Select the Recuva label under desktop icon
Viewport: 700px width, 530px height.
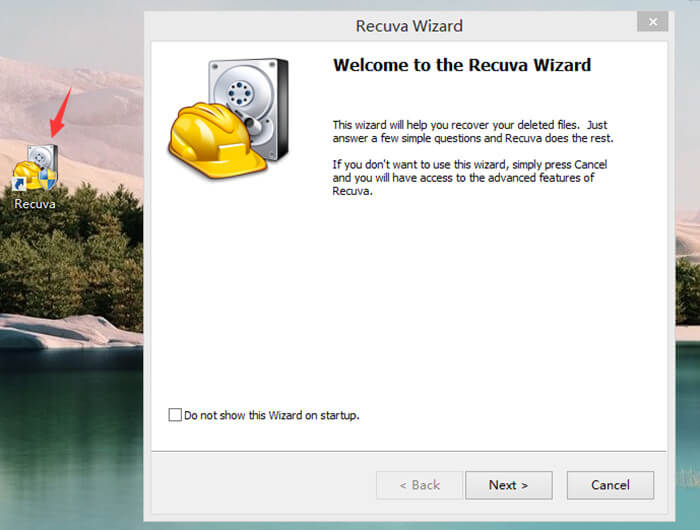[x=35, y=204]
